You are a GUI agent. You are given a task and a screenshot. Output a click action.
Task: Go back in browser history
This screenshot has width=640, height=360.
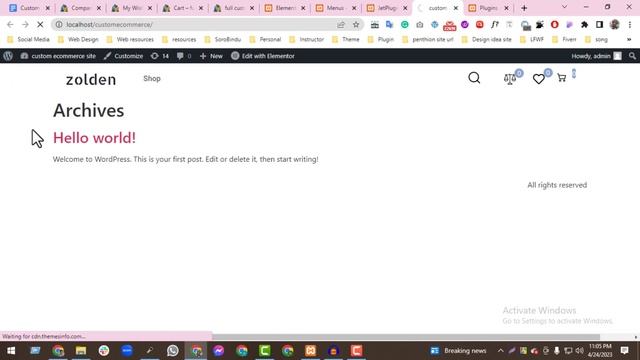[x=10, y=24]
